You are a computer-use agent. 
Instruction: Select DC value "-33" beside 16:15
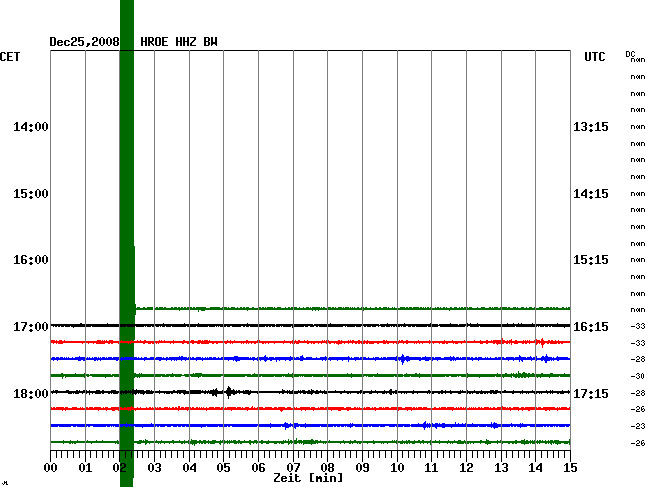click(638, 327)
